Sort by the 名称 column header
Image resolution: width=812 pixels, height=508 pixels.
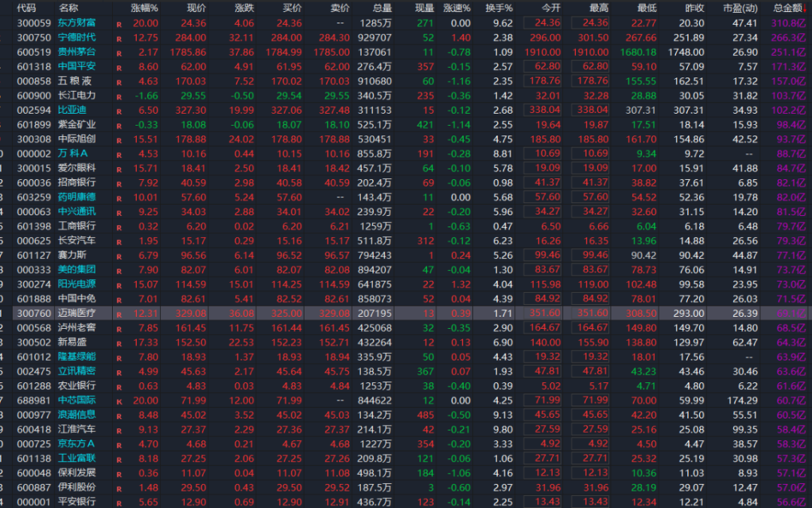(x=68, y=8)
